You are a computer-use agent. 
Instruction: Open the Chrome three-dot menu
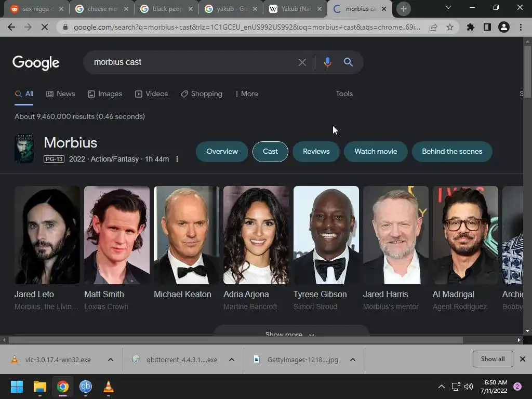click(x=521, y=27)
